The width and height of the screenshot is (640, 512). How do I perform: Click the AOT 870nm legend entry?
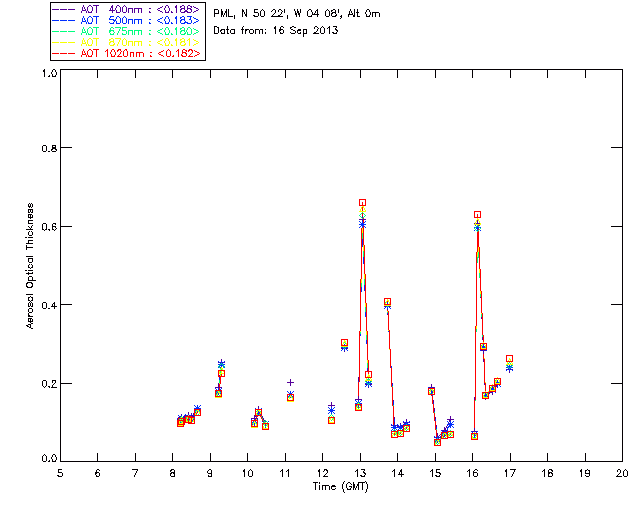click(126, 42)
